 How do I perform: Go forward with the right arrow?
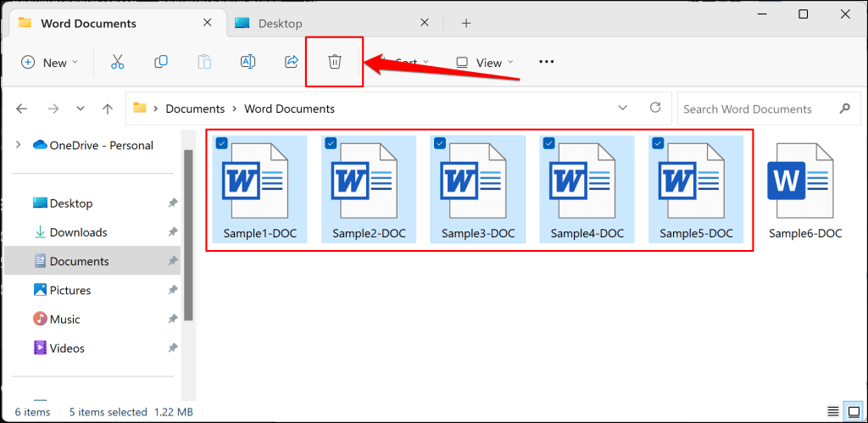[x=53, y=109]
